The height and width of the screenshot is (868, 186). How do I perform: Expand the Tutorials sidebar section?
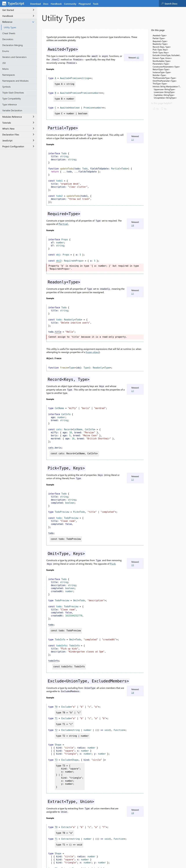[18, 123]
